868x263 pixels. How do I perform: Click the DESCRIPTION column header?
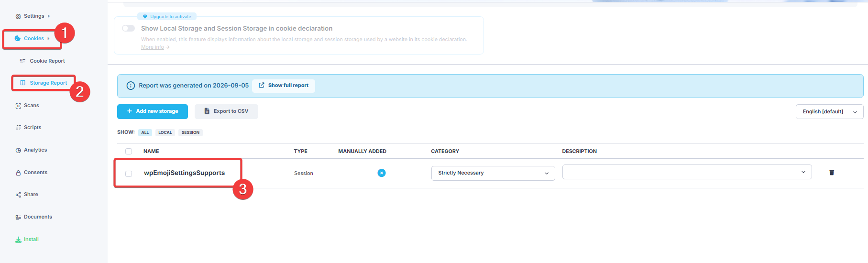[x=579, y=151]
